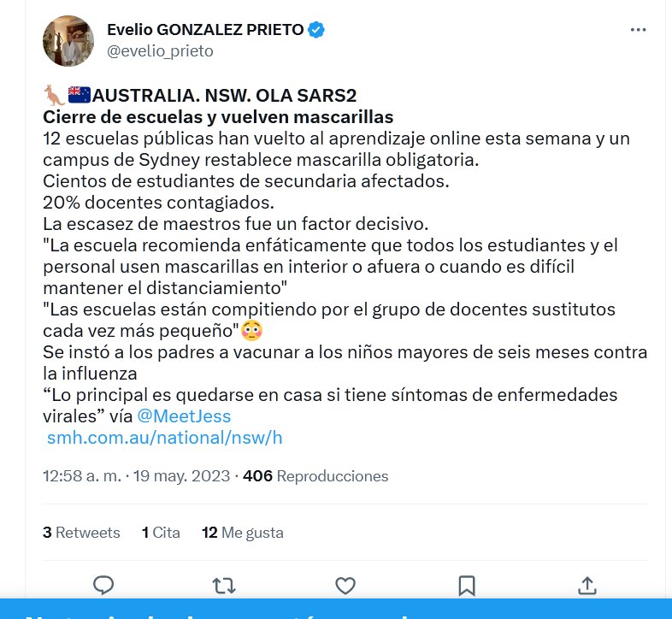This screenshot has height=619, width=672.
Task: Open the share icon menu
Action: pos(587,586)
